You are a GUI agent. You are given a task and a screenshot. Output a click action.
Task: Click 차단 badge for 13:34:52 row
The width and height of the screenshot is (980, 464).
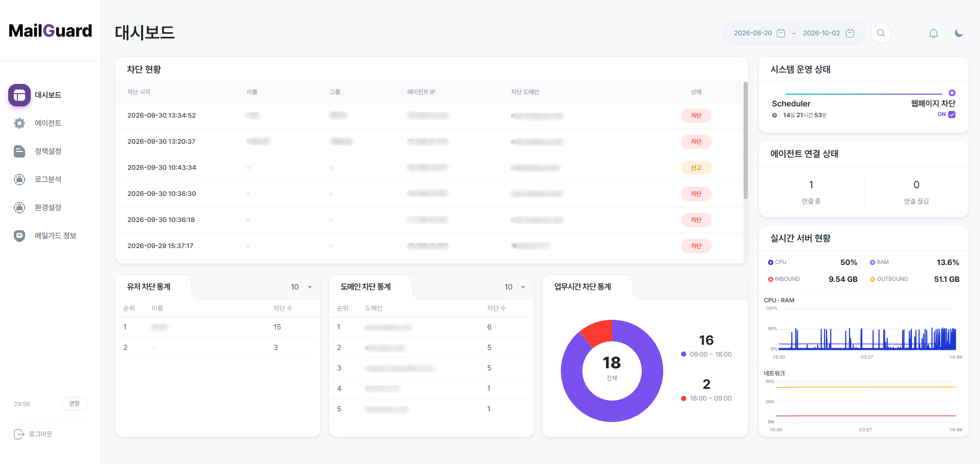pyautogui.click(x=696, y=116)
